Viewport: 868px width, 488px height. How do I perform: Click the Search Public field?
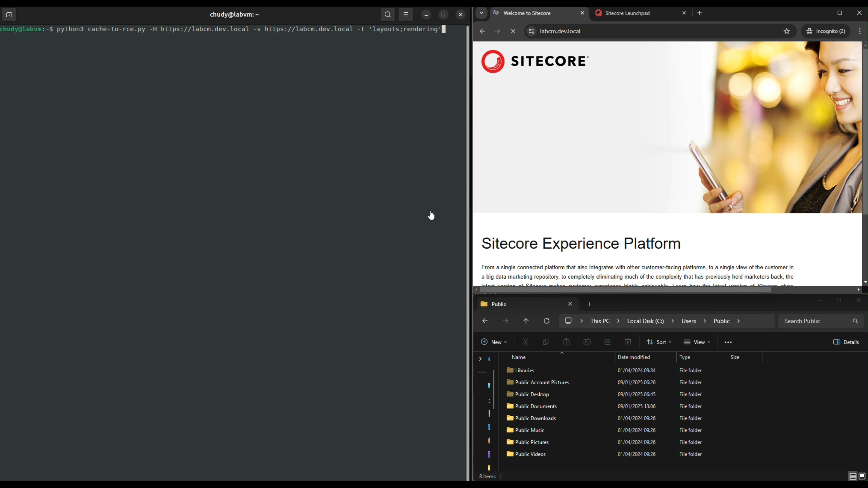point(821,321)
